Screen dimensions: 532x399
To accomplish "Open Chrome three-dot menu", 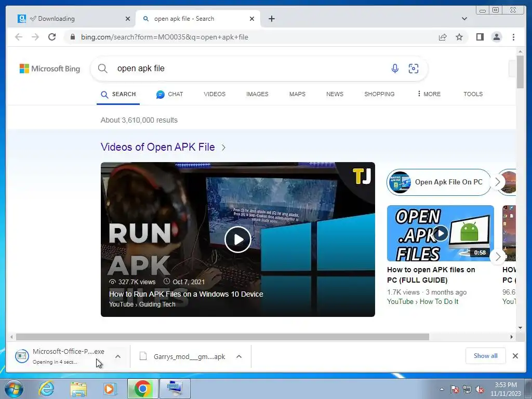I will tap(513, 37).
